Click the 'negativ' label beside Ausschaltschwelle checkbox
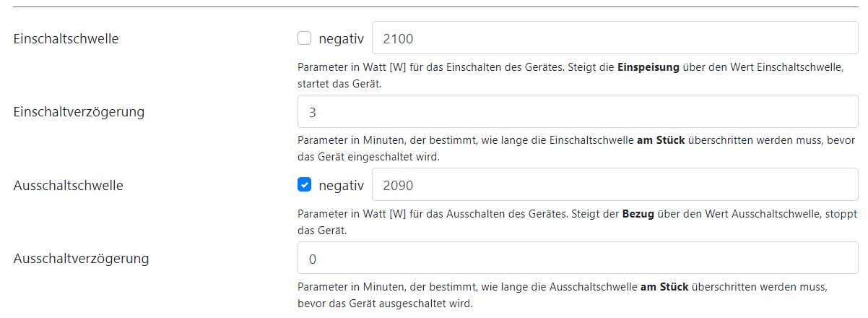The width and height of the screenshot is (868, 318). click(341, 185)
